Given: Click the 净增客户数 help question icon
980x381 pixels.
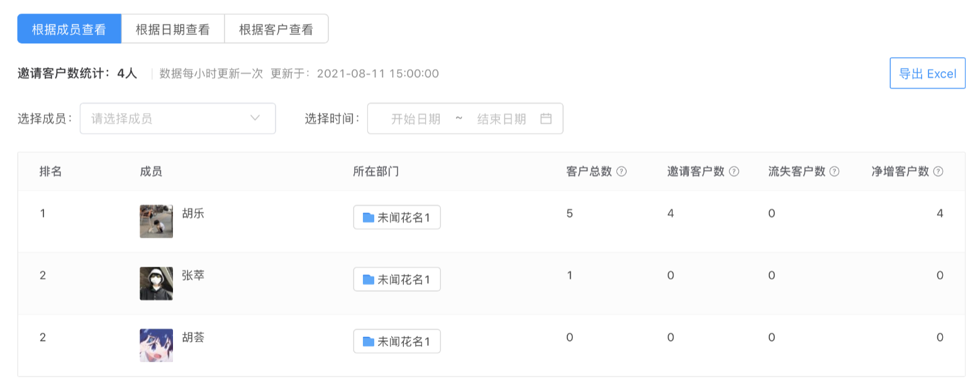Looking at the screenshot, I should (938, 172).
